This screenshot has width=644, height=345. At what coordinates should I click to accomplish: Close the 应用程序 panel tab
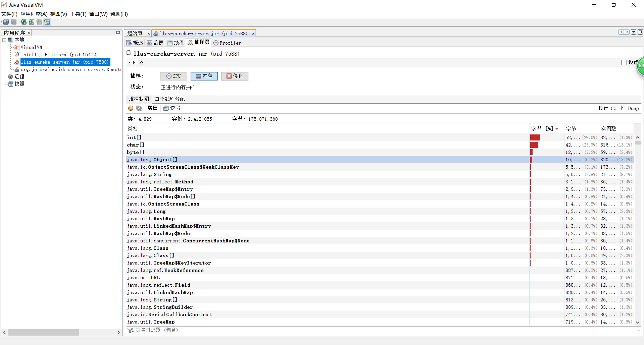click(29, 33)
